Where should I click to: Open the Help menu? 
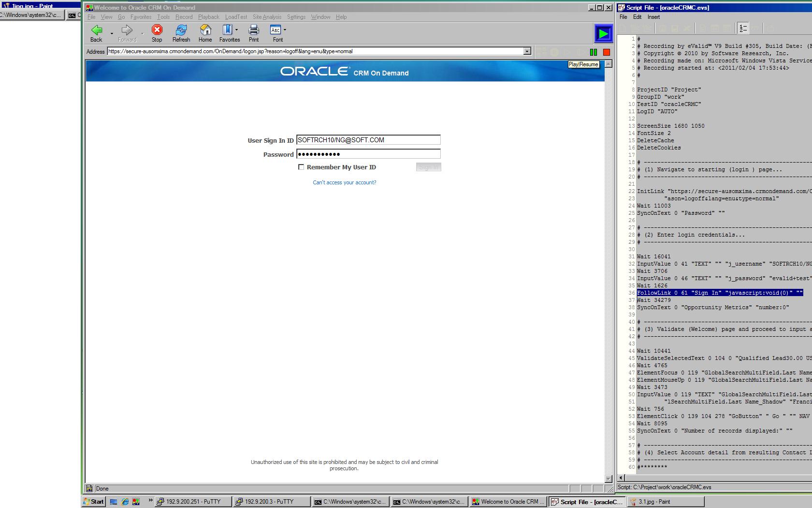(341, 17)
